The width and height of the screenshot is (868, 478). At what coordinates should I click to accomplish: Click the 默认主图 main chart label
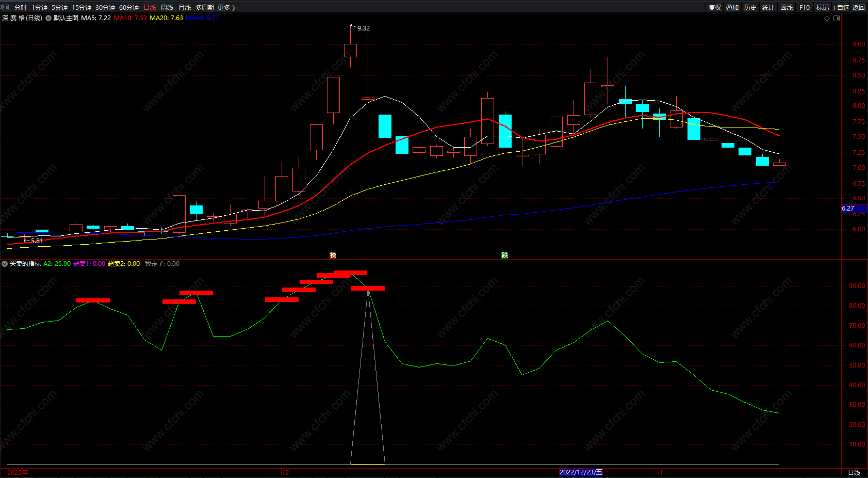click(x=66, y=18)
